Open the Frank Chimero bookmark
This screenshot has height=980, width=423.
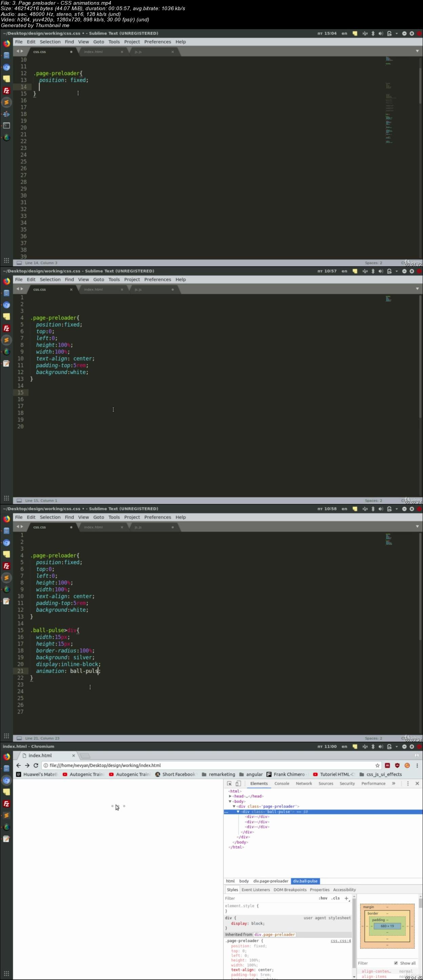(286, 774)
